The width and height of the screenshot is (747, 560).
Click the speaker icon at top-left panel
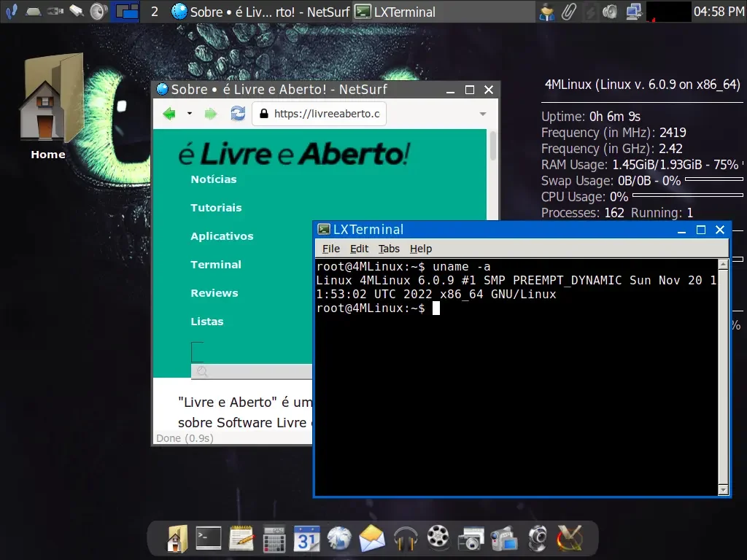(x=98, y=11)
